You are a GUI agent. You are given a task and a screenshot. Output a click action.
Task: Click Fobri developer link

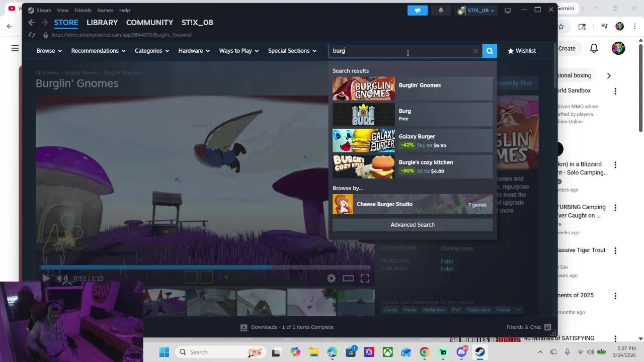pyautogui.click(x=447, y=261)
